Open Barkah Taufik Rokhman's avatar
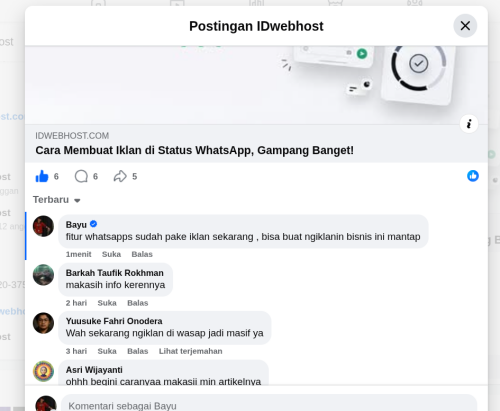 pyautogui.click(x=43, y=275)
